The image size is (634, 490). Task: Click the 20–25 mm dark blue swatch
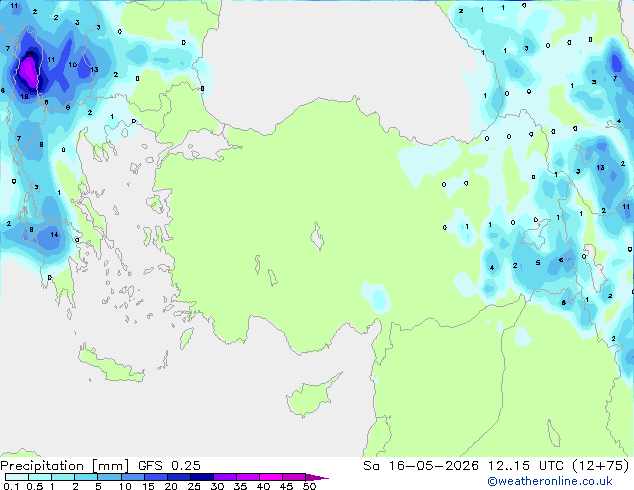coord(179,477)
